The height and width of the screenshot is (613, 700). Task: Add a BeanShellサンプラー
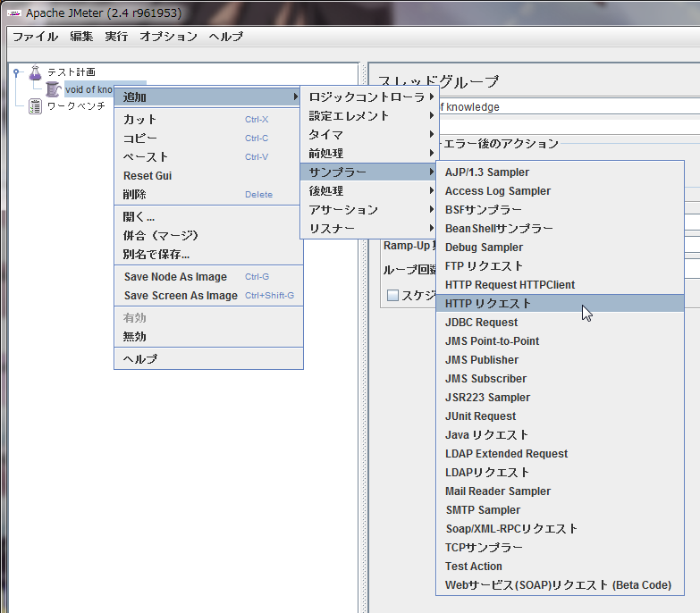560,229
